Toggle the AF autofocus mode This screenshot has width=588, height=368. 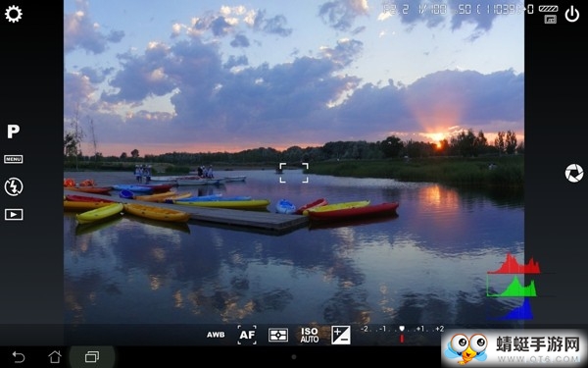coord(247,335)
